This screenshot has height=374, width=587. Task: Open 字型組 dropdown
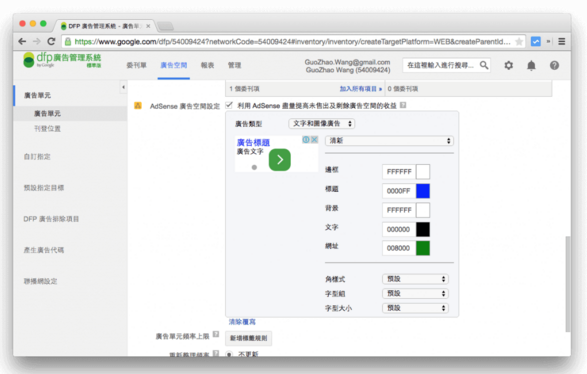pos(415,294)
